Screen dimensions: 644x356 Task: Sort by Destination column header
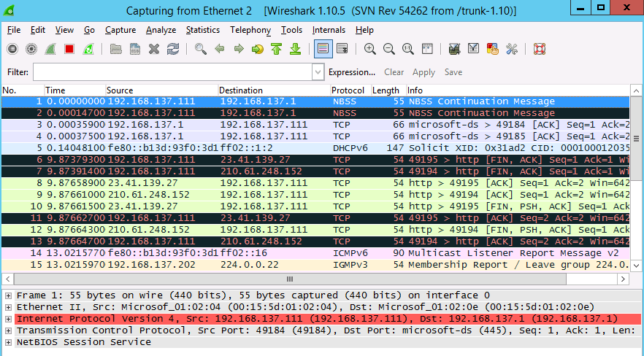pyautogui.click(x=274, y=90)
